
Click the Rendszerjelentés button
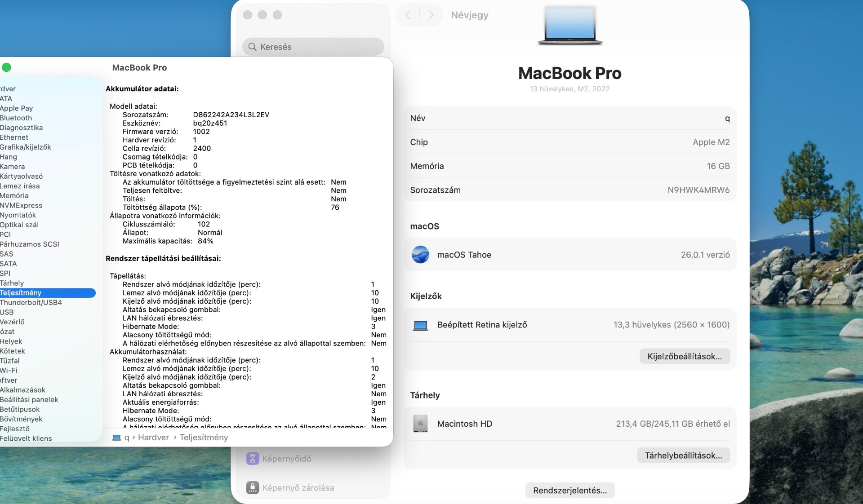pos(569,491)
